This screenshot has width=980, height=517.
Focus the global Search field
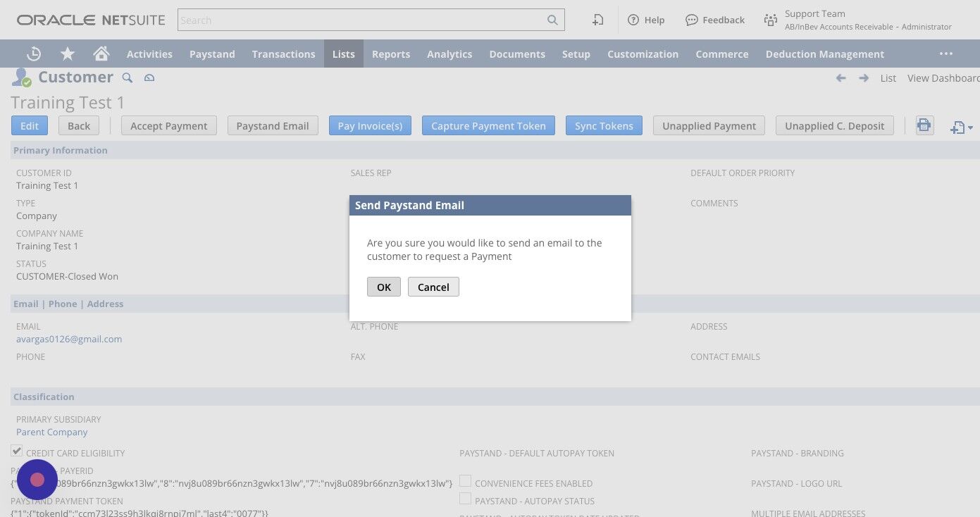[x=363, y=20]
